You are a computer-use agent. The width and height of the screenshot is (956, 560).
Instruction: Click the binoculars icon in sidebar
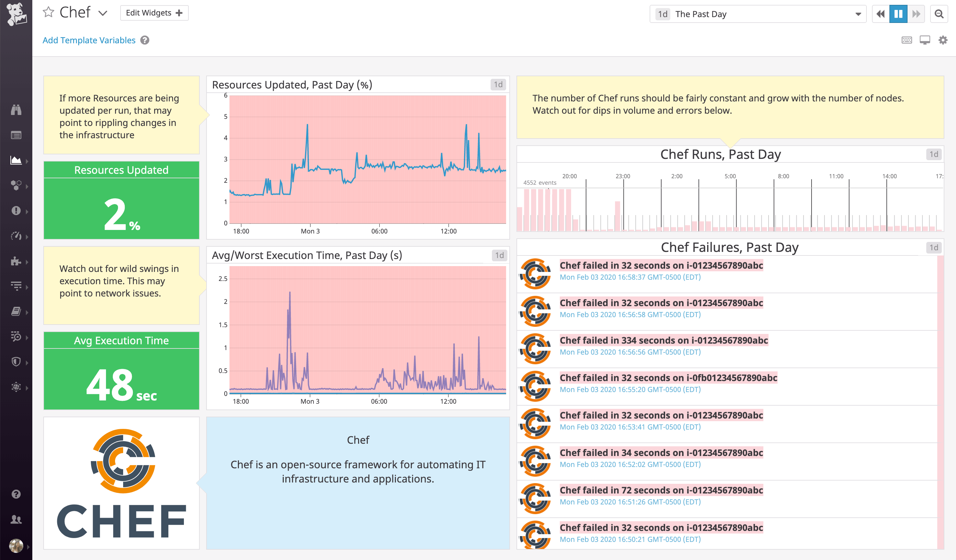(x=16, y=110)
